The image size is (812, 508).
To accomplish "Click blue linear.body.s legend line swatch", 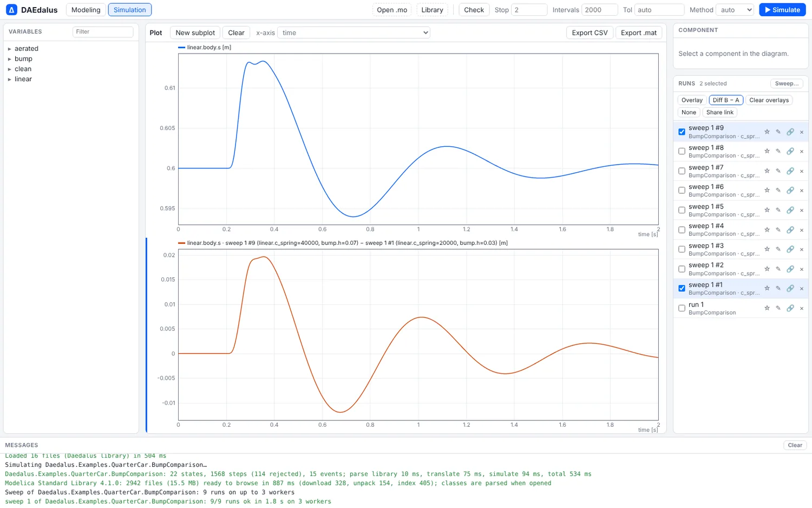I will (x=182, y=48).
